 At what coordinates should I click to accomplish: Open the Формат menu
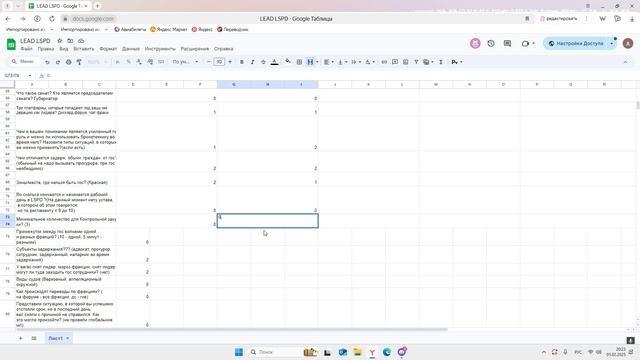108,49
